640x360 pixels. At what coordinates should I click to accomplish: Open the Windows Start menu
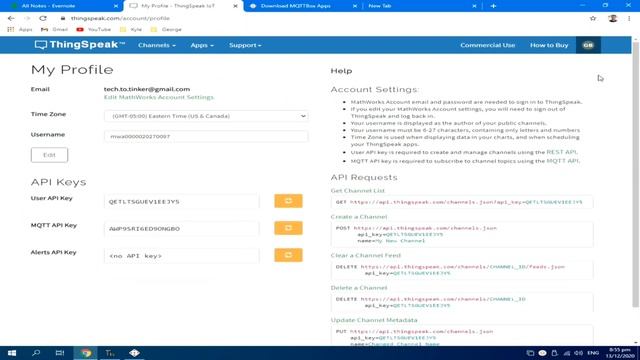pyautogui.click(x=12, y=353)
